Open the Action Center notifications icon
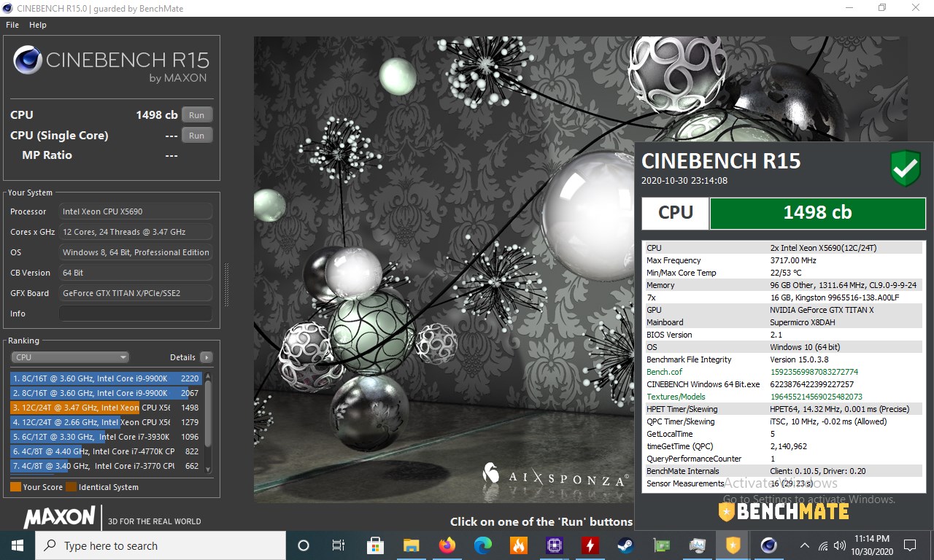This screenshot has height=560, width=934. click(x=910, y=545)
